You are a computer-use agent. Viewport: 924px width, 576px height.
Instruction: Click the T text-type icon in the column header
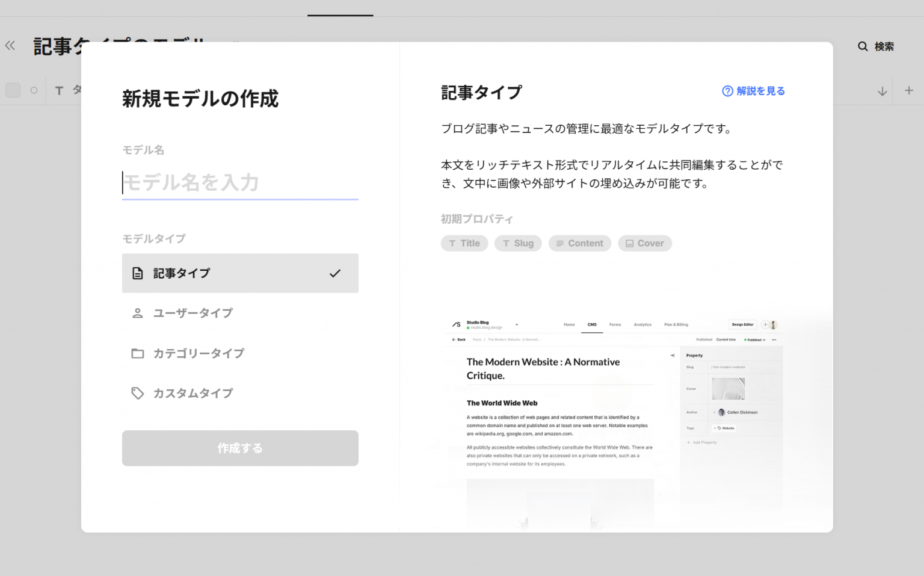[x=58, y=90]
